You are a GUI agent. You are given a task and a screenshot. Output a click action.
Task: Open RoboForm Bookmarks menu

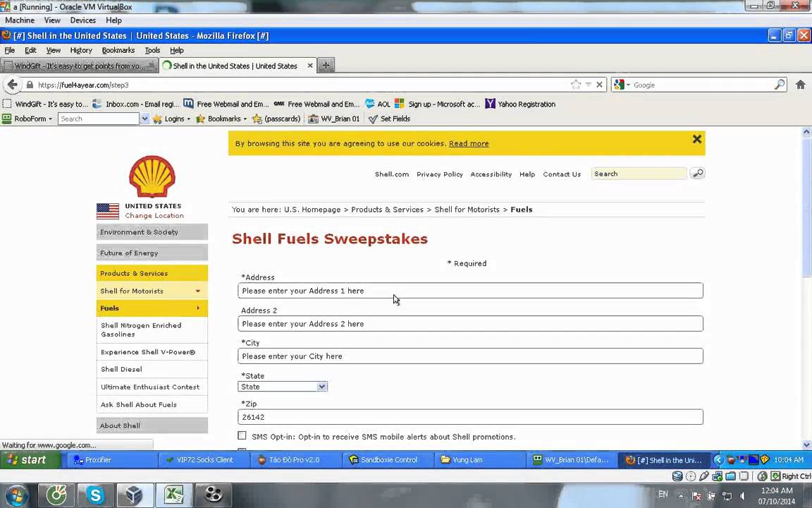(x=221, y=119)
